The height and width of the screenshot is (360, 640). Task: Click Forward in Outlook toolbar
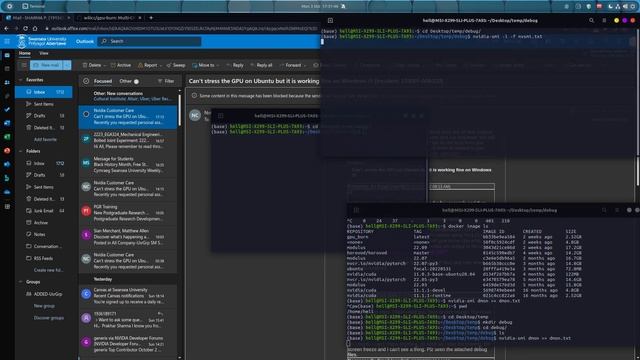pos(290,65)
